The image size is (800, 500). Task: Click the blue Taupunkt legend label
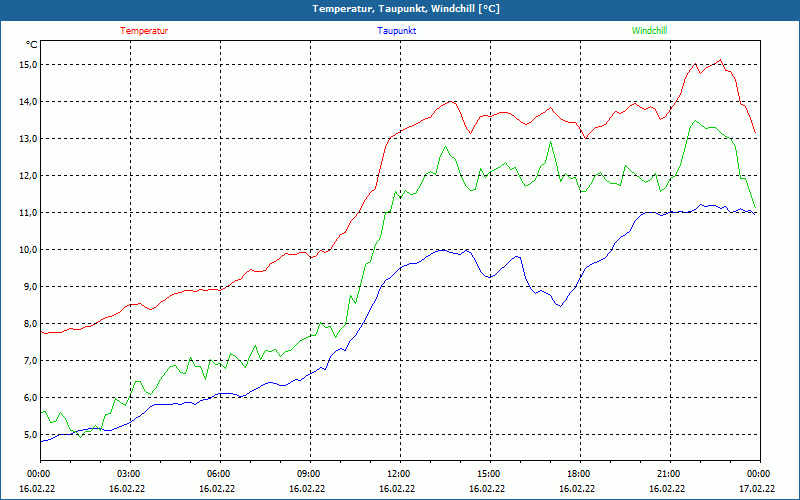pos(396,31)
